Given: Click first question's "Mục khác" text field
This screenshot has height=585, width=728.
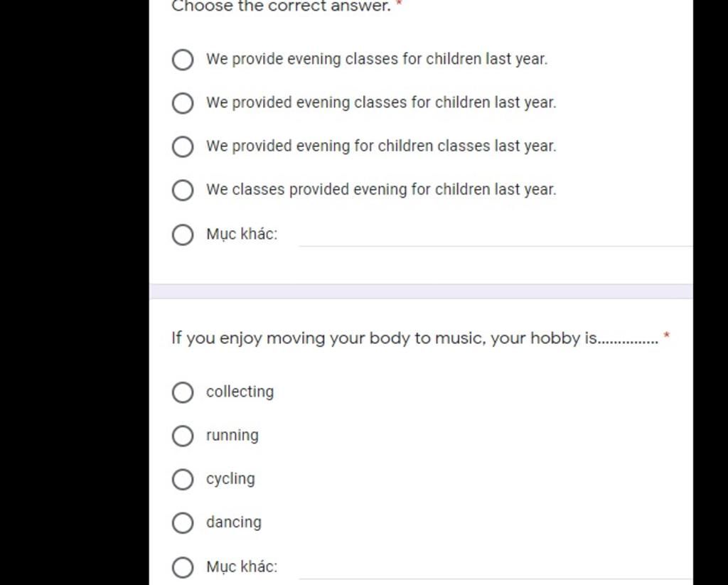Looking at the screenshot, I should (x=495, y=235).
